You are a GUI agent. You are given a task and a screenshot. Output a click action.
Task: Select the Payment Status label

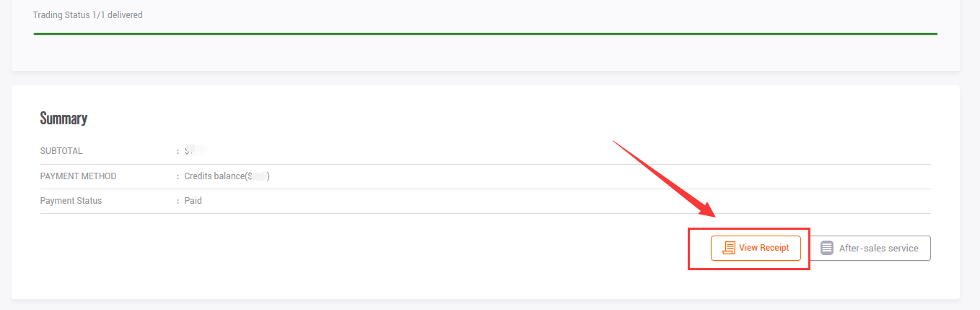(x=71, y=201)
